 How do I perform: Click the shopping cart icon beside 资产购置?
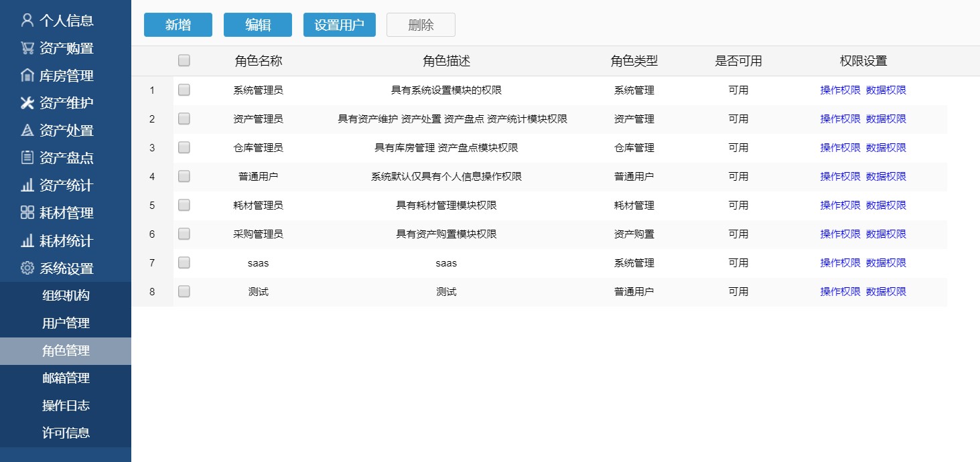pyautogui.click(x=27, y=48)
